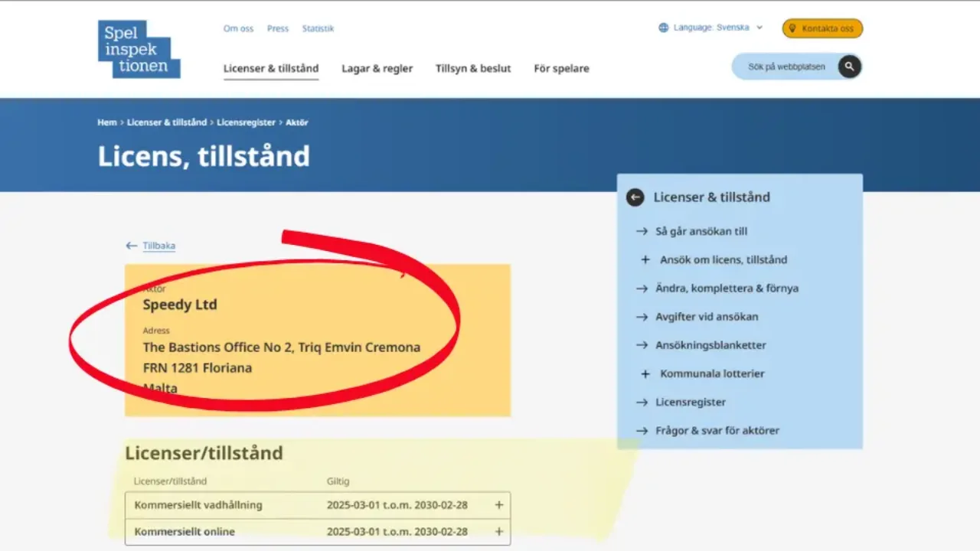Click Aktör at the breadcrumb end
This screenshot has height=551, width=980.
[297, 122]
